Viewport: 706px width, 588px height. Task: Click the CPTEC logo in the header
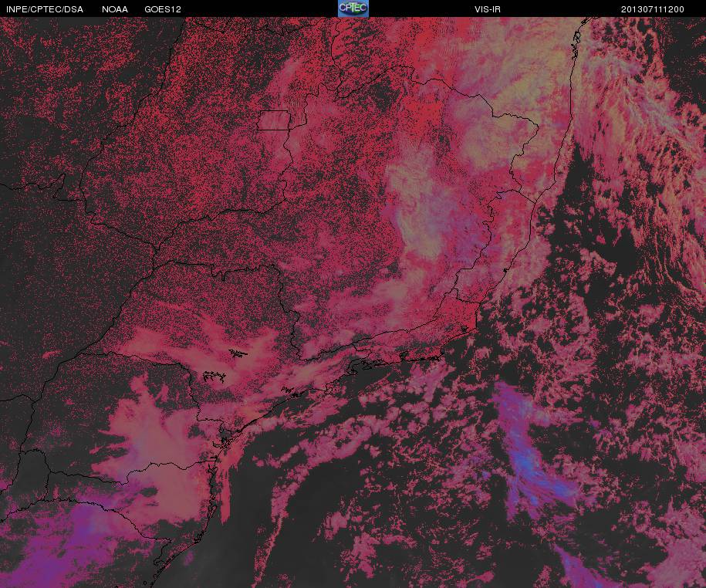click(353, 8)
